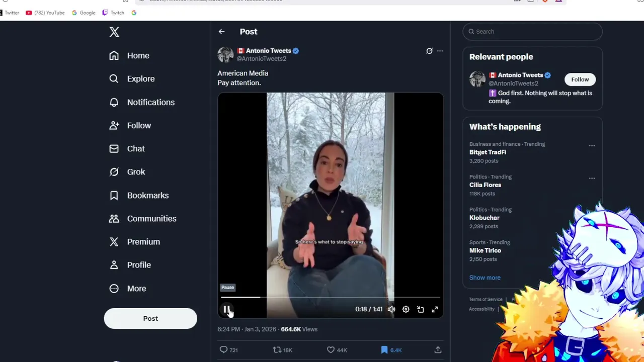Screen dimensions: 644x362
Task: Go to Explore in sidebar
Action: click(132, 79)
